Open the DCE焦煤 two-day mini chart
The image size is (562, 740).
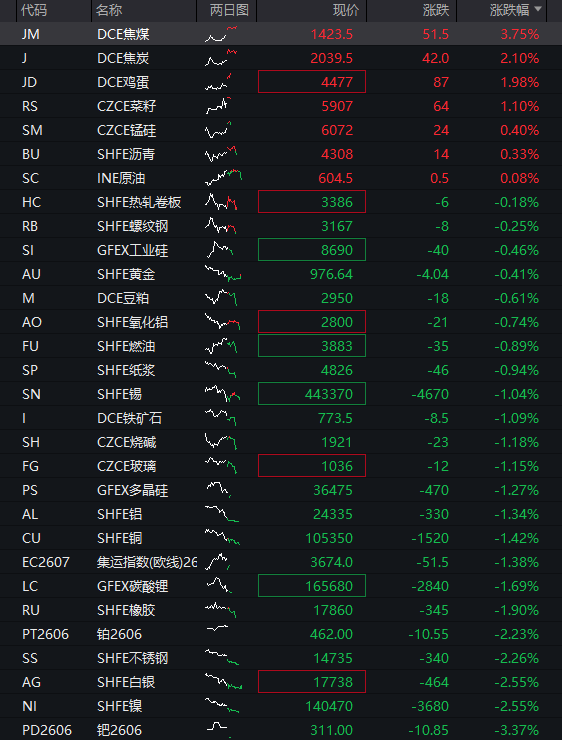tap(221, 34)
